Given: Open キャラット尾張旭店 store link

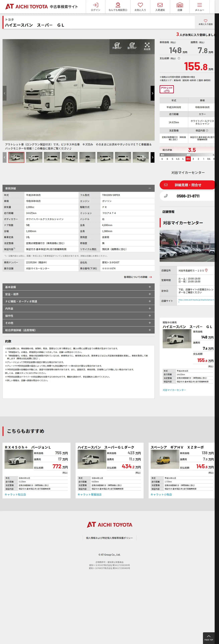Looking at the screenshot, I should (89, 495).
